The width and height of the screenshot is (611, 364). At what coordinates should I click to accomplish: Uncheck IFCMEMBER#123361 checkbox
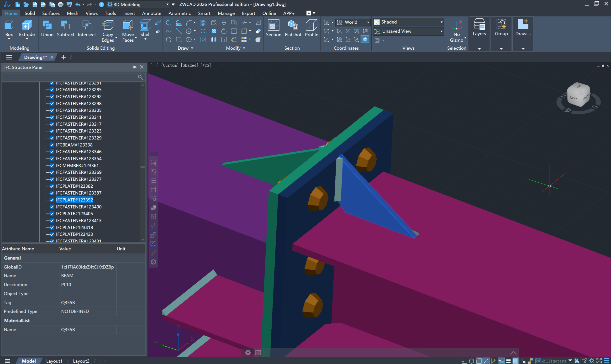(x=52, y=166)
